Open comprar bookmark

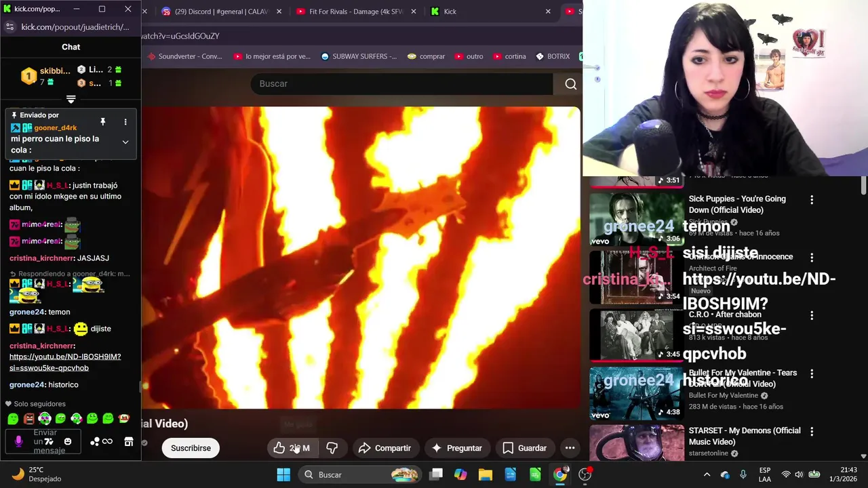point(425,56)
